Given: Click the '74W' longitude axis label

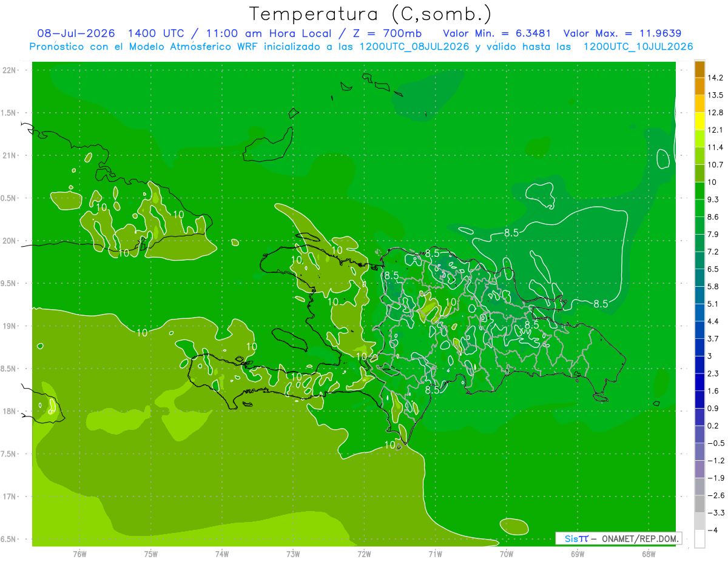Looking at the screenshot, I should (x=222, y=554).
